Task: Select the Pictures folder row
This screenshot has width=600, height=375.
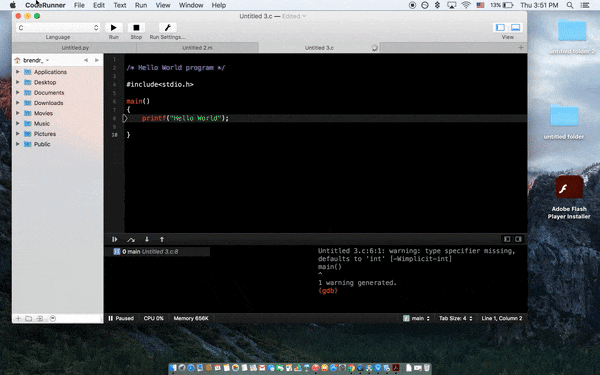Action: click(58, 134)
